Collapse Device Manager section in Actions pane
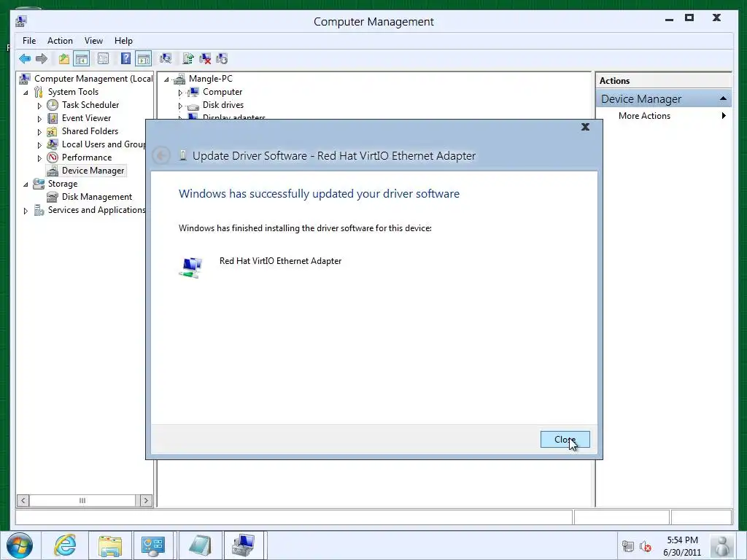 pos(723,98)
